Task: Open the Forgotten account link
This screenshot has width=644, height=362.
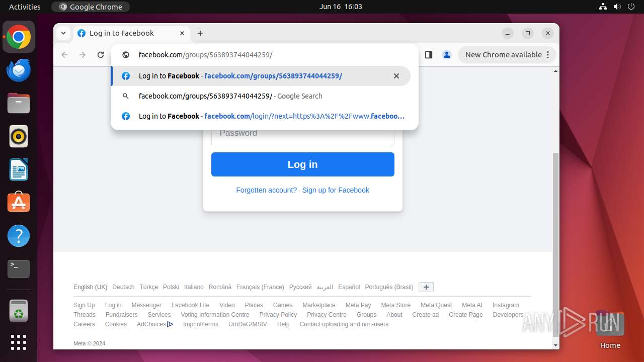Action: (x=266, y=190)
